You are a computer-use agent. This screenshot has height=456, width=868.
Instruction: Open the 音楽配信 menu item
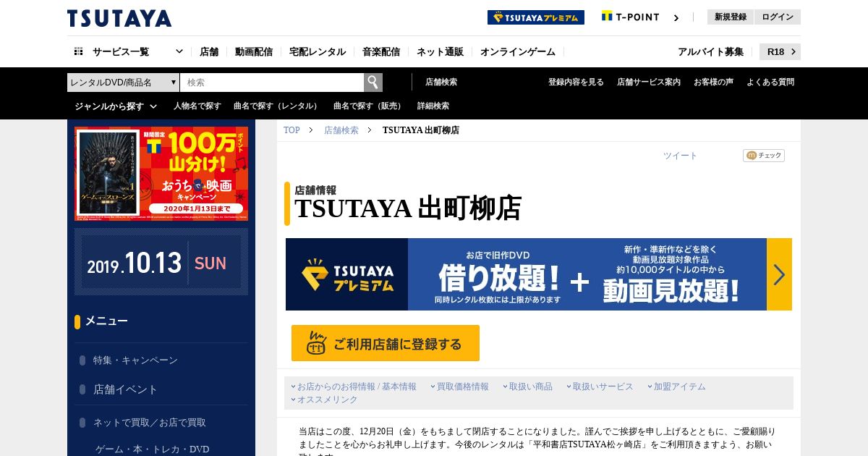[381, 51]
